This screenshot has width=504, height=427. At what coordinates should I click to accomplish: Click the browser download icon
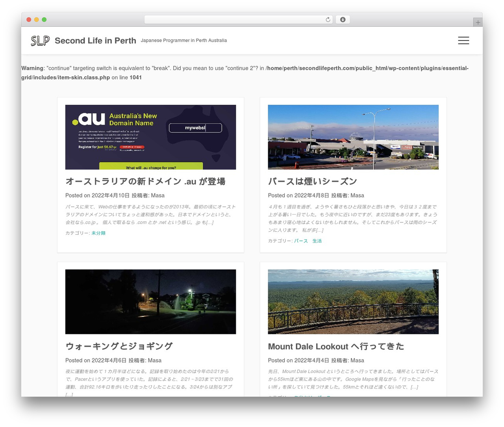[x=343, y=20]
